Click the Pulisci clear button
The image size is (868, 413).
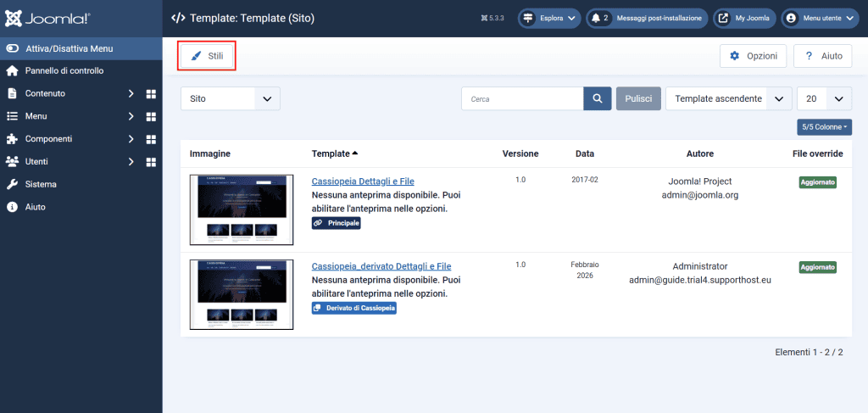[x=638, y=98]
